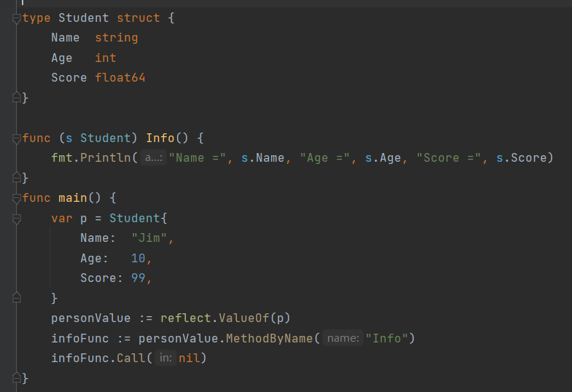The height and width of the screenshot is (392, 572).
Task: Click s.Score argument in Println
Action: tap(522, 157)
